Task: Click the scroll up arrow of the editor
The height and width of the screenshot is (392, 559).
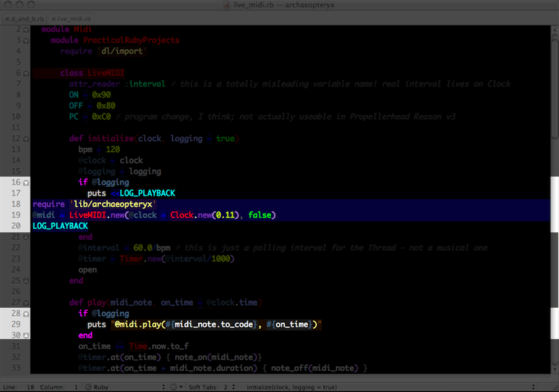Action: click(x=554, y=31)
